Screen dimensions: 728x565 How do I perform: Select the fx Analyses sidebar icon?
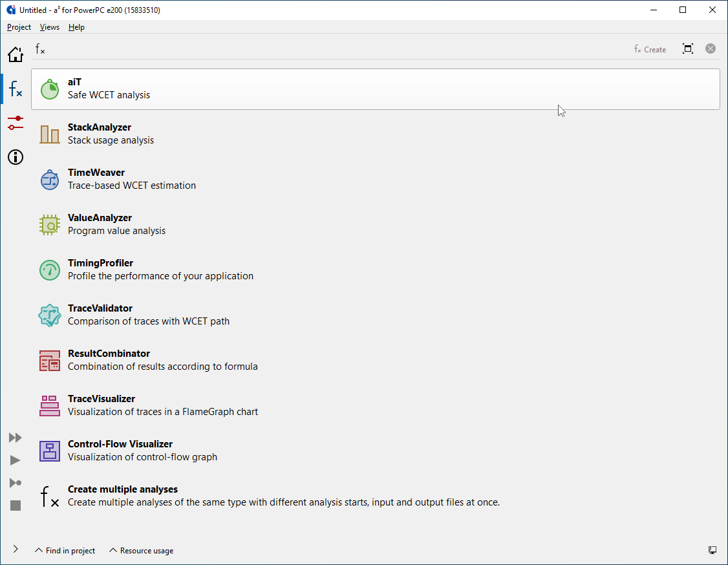coord(16,89)
